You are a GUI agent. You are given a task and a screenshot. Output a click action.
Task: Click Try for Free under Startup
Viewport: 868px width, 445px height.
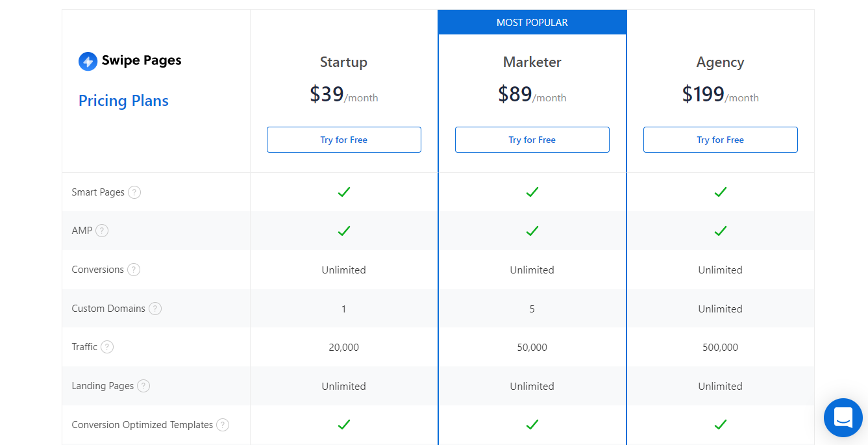coord(344,140)
